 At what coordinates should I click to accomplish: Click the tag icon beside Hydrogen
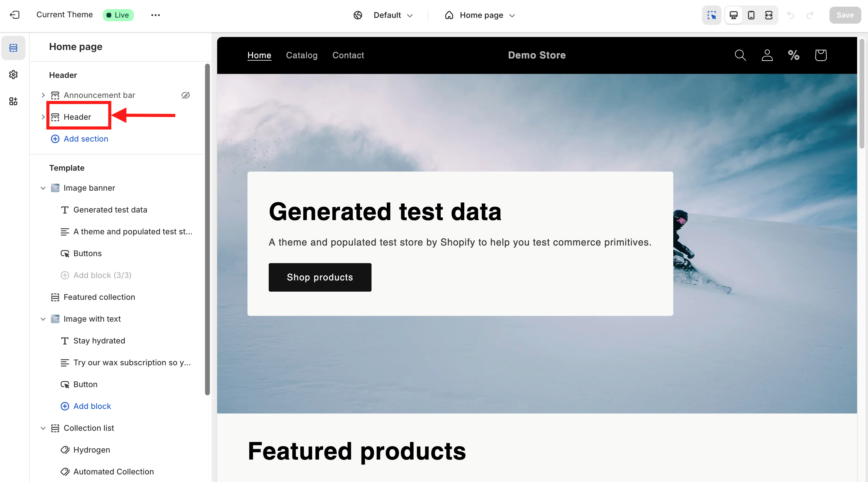point(65,450)
